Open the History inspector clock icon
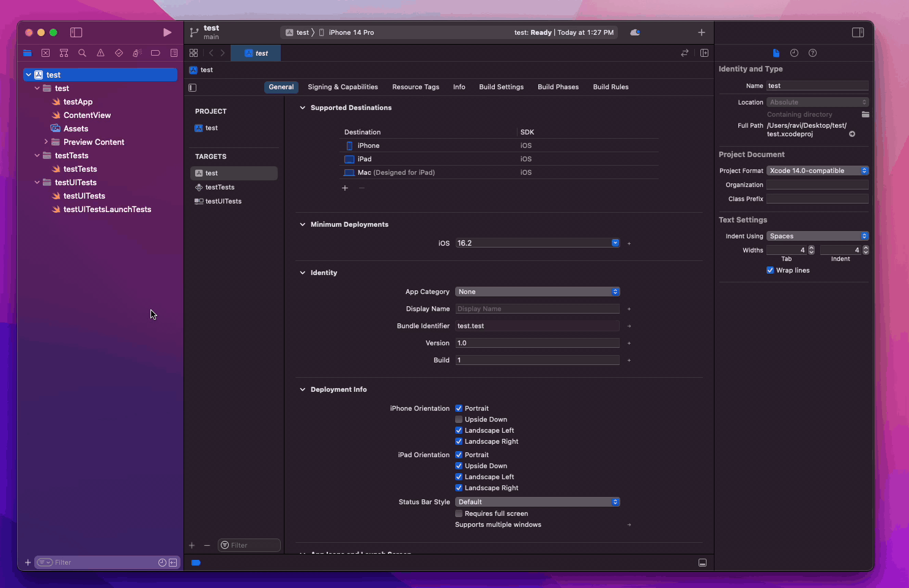 [794, 53]
